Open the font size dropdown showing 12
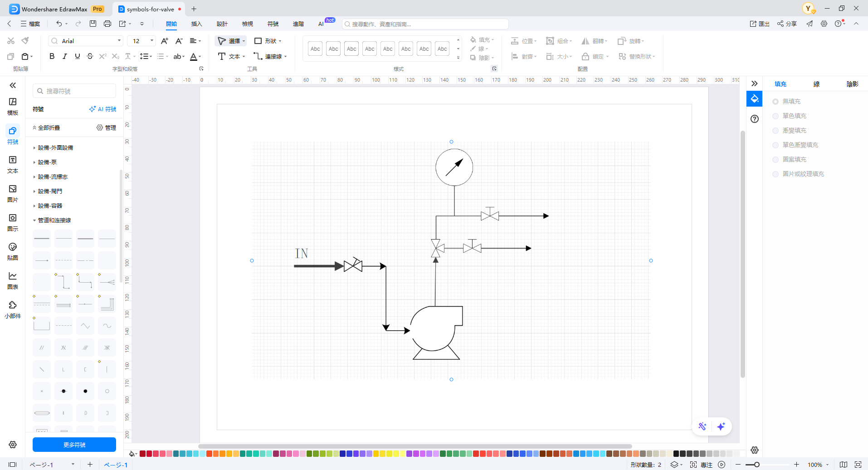The height and width of the screenshot is (470, 868). [x=141, y=41]
